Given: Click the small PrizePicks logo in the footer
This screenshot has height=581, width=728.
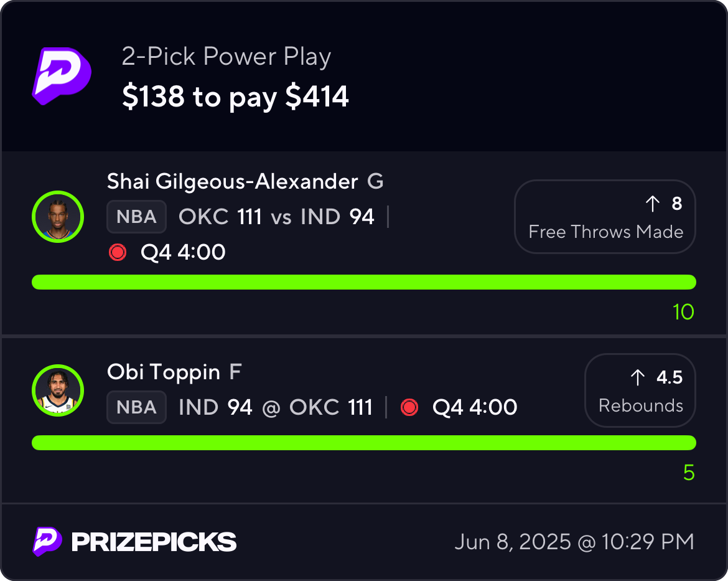Looking at the screenshot, I should click(47, 542).
